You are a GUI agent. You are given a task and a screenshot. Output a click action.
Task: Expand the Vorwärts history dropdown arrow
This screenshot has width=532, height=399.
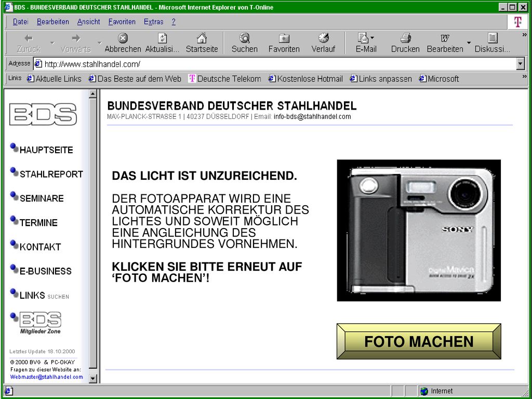[x=99, y=43]
